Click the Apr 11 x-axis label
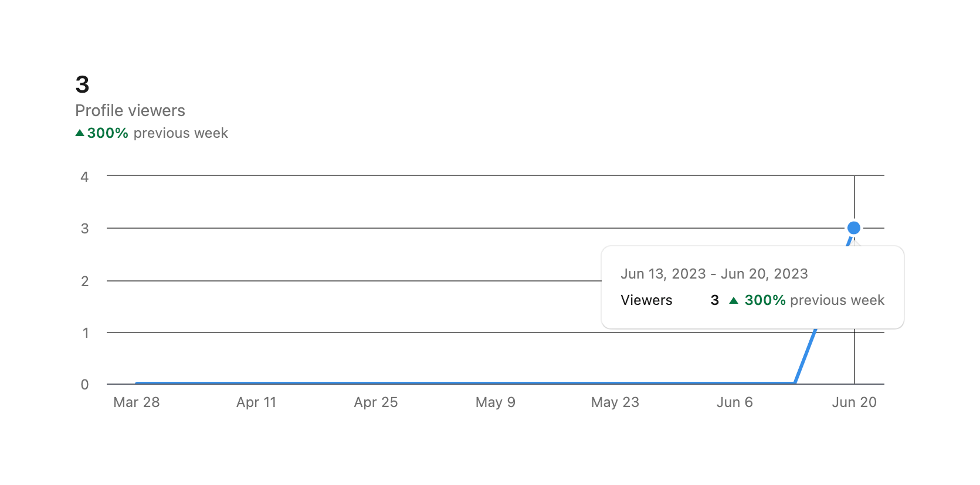980x485 pixels. (256, 402)
